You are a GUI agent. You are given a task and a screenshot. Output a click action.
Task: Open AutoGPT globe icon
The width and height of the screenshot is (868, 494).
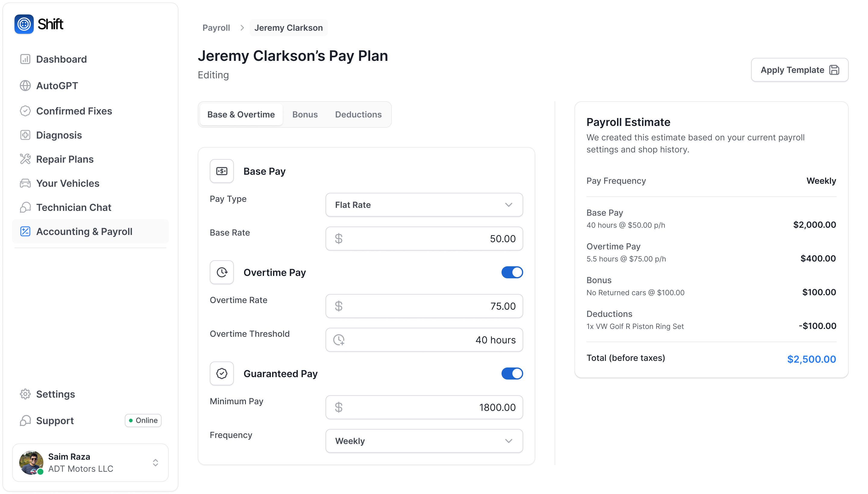pyautogui.click(x=25, y=86)
